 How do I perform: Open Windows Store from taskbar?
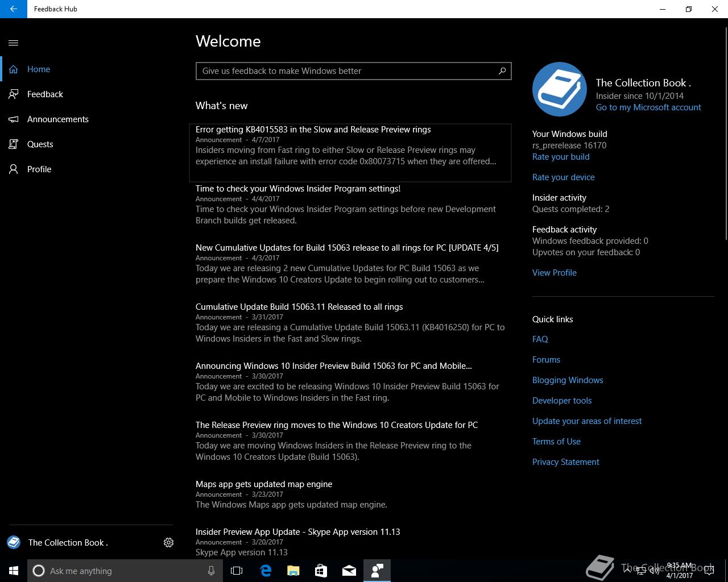[x=321, y=571]
